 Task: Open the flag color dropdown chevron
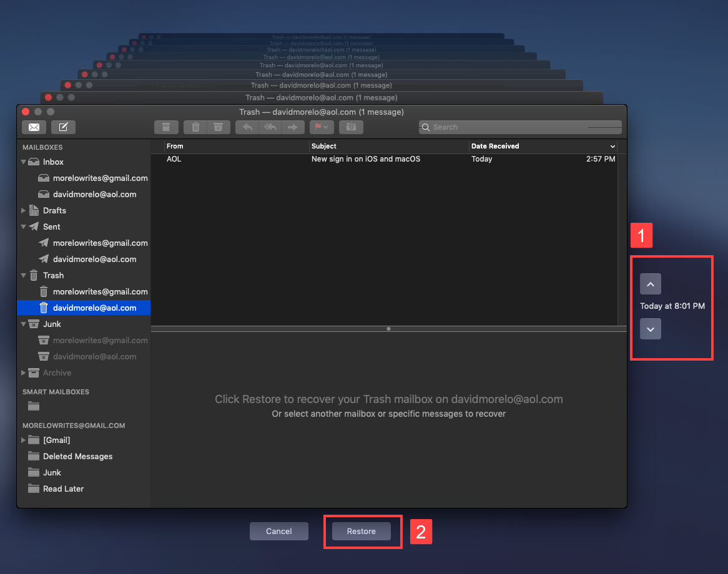(x=326, y=127)
